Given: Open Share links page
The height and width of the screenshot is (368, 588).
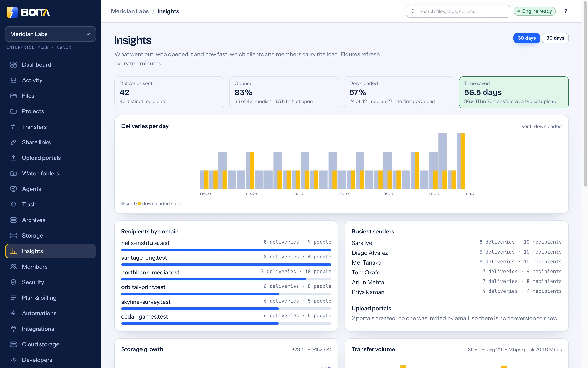Looking at the screenshot, I should [x=50, y=142].
